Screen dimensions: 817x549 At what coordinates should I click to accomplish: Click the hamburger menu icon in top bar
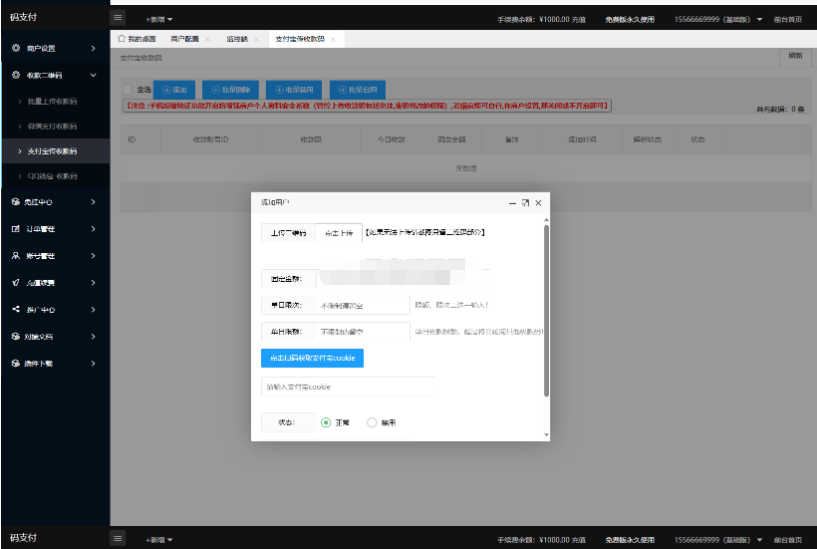pos(119,18)
